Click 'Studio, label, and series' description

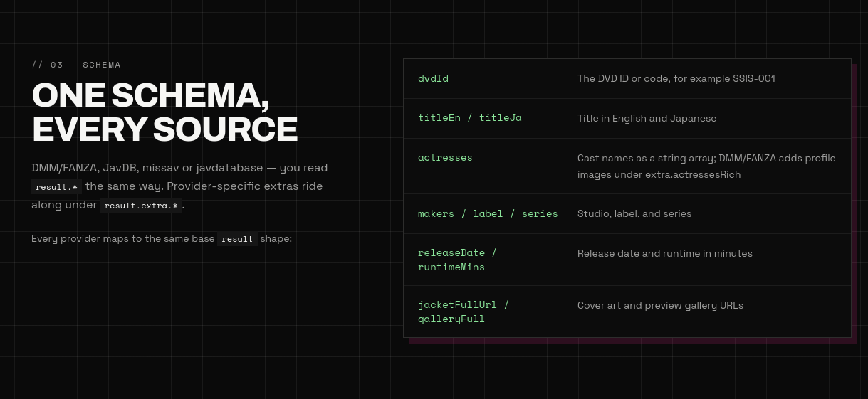634,213
